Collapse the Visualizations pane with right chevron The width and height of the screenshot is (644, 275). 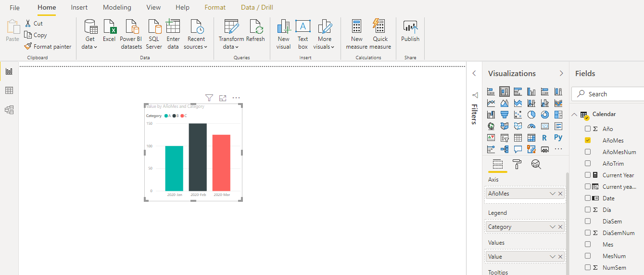(x=561, y=73)
